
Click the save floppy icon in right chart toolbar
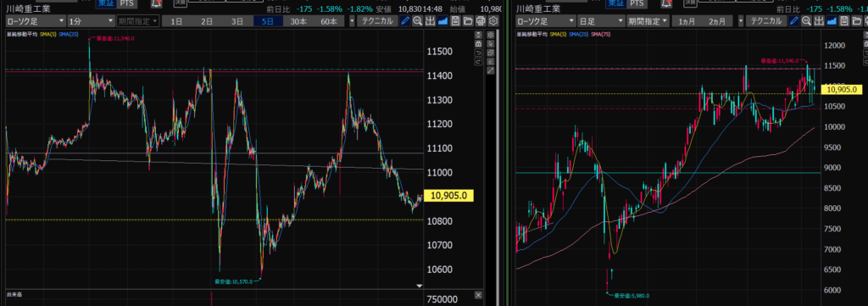844,21
